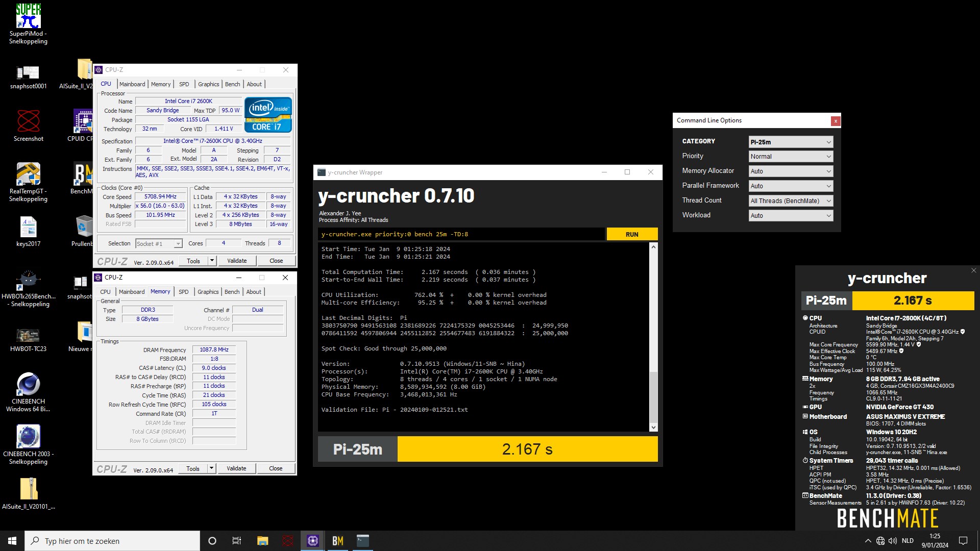980x551 pixels.
Task: Click Core Speed 5708.94 MHz value
Action: (x=160, y=197)
